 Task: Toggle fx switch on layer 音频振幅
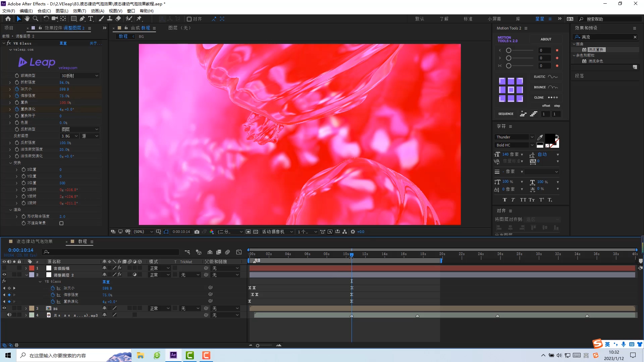tap(120, 268)
